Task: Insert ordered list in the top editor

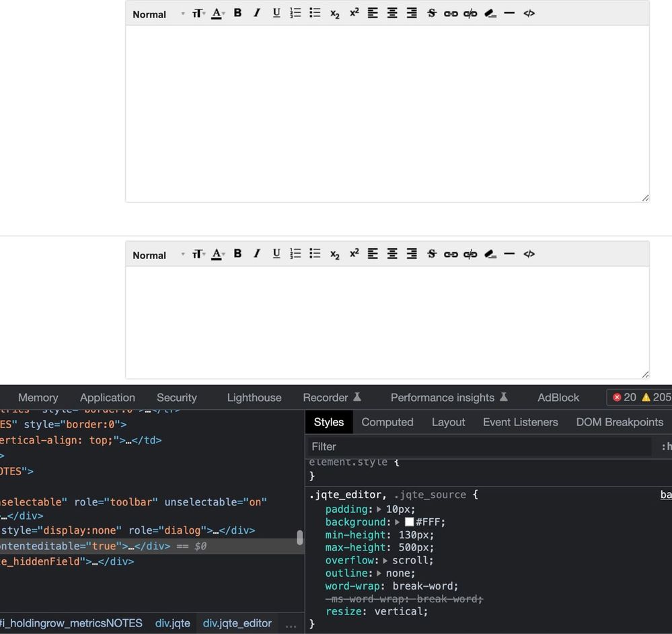Action: point(296,13)
